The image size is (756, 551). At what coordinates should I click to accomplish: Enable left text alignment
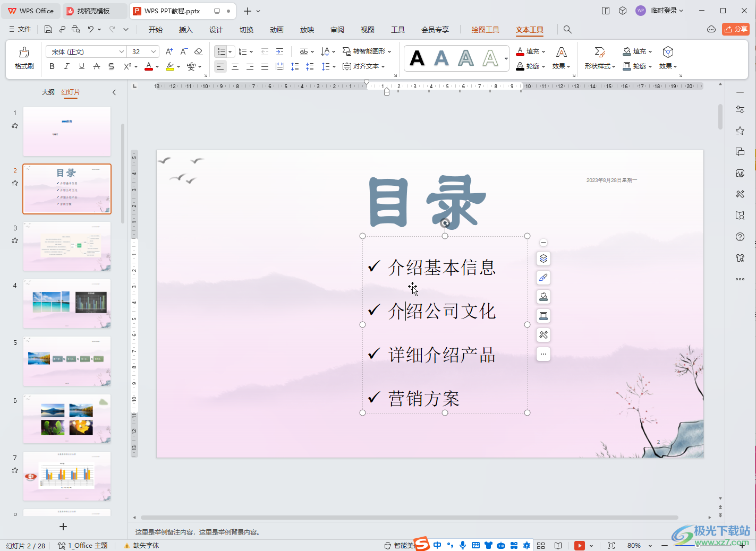(x=220, y=66)
